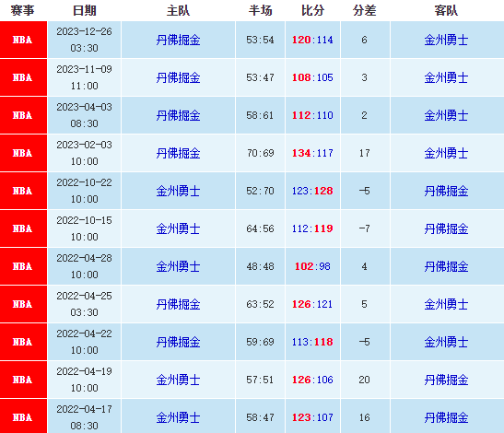Click the score 123:107
Screen dimensions: 504x433
click(x=312, y=417)
